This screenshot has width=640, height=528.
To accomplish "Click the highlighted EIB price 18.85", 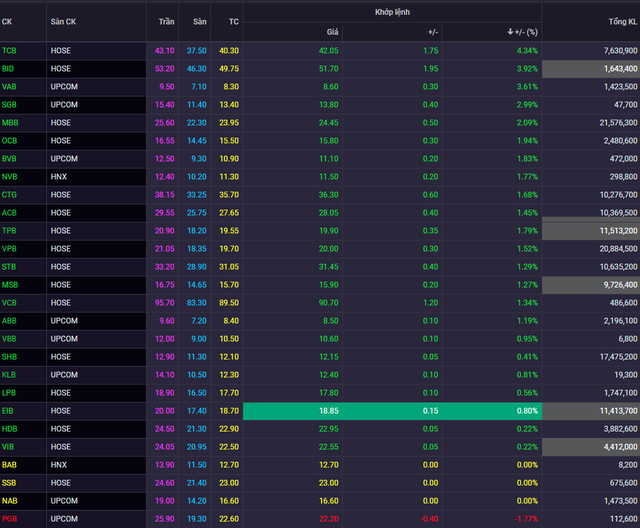I will pyautogui.click(x=329, y=410).
